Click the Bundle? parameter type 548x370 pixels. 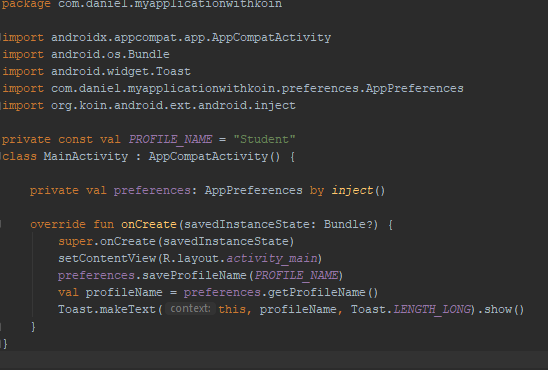[348, 224]
